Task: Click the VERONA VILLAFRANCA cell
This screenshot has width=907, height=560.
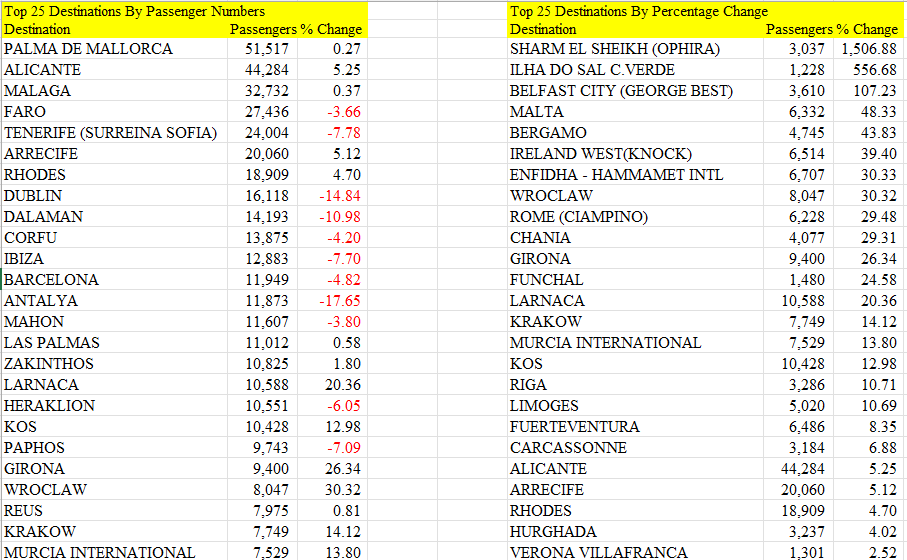Action: point(635,552)
